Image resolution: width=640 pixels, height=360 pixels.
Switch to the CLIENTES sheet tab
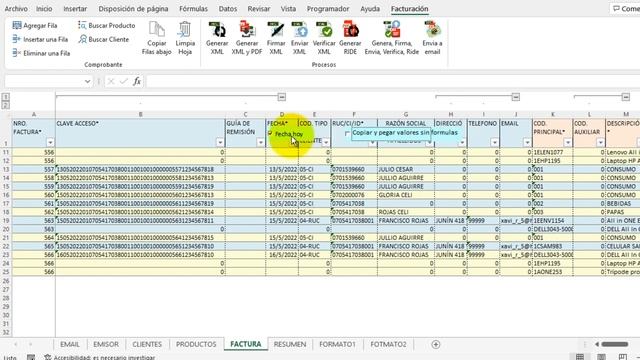(x=147, y=344)
